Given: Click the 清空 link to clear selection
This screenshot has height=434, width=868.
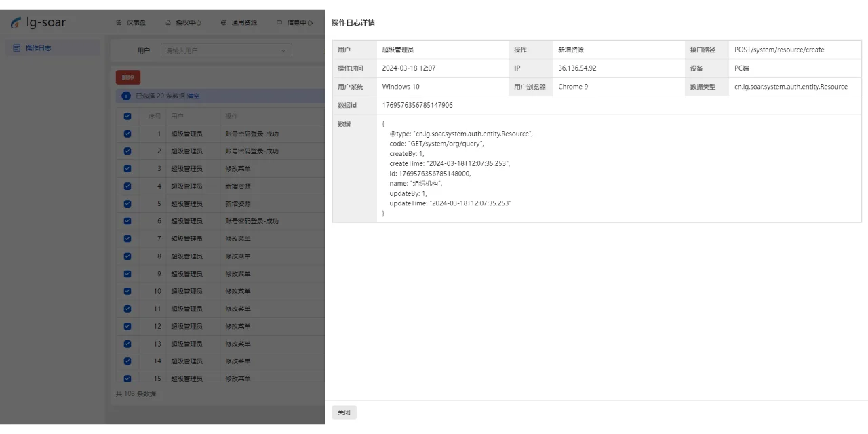Looking at the screenshot, I should click(193, 96).
